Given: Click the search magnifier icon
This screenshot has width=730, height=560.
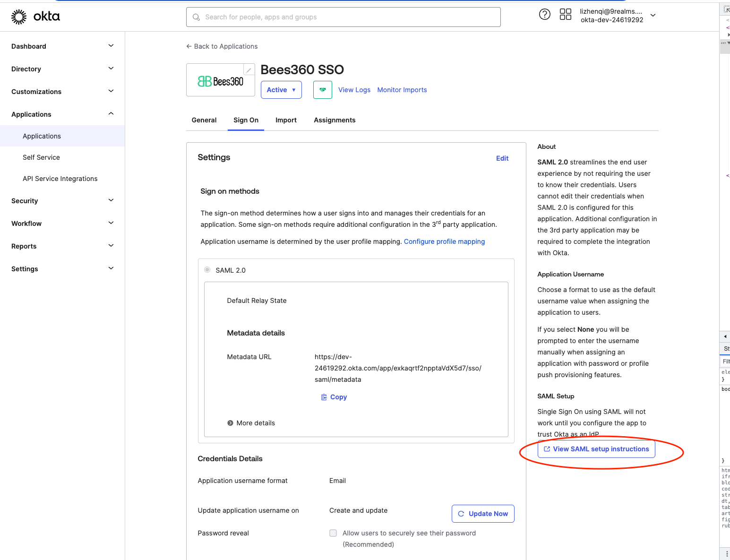Looking at the screenshot, I should point(196,17).
